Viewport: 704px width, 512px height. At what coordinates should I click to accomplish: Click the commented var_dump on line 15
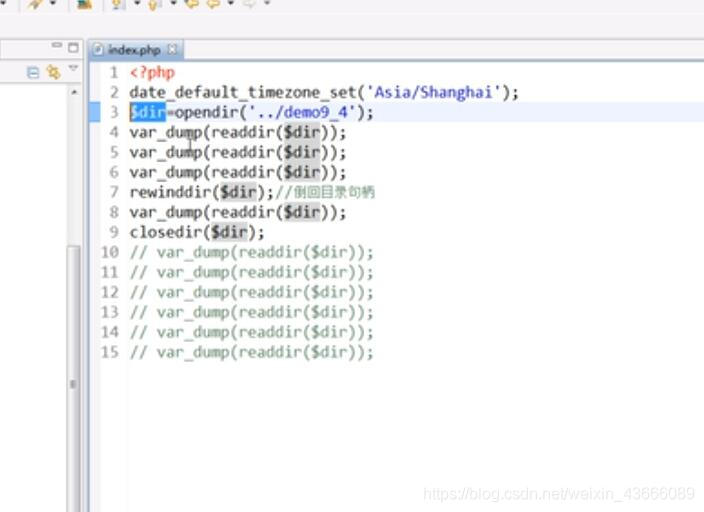tap(251, 352)
